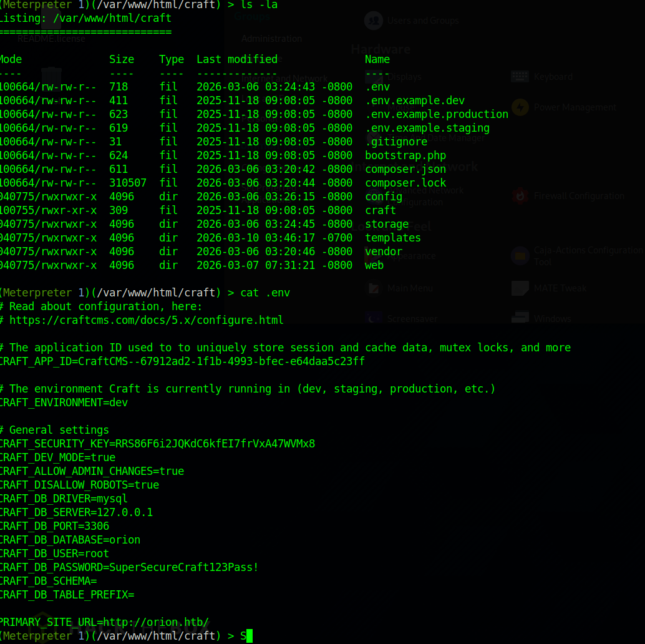
Task: Open the Keyboard icon in Control Center
Action: [520, 77]
